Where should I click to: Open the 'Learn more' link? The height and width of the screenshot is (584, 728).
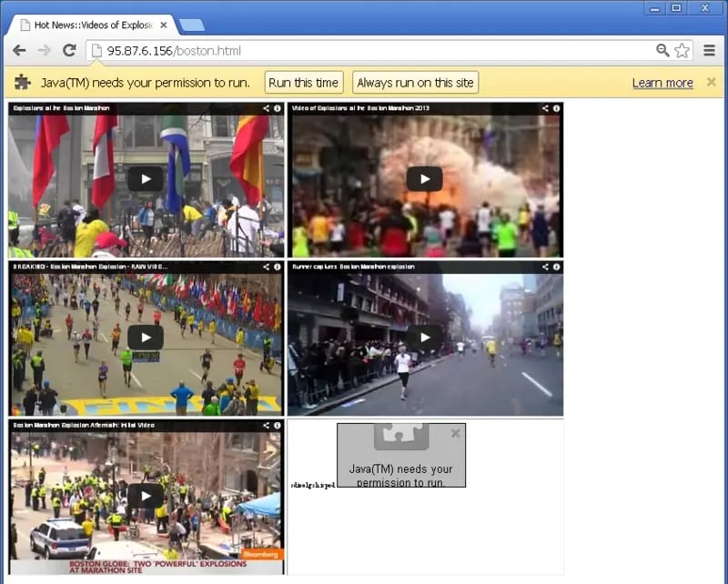662,83
